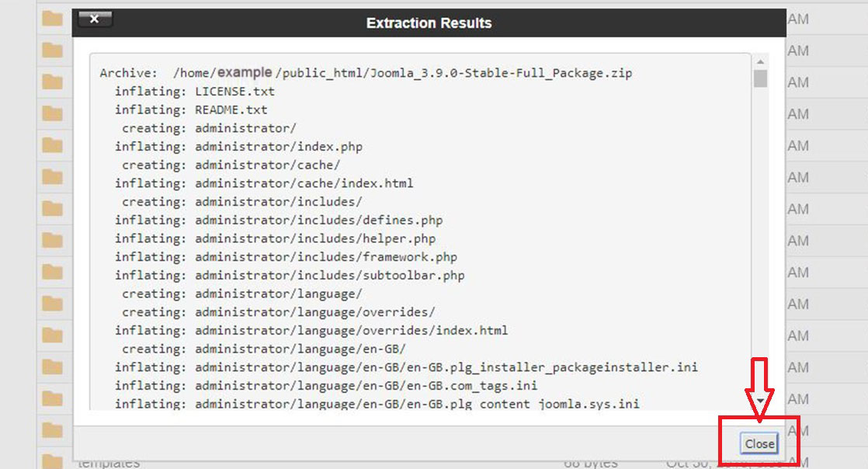Viewport: 868px width, 469px height.
Task: Click the administrator/includes/framework.php log line
Action: (286, 257)
